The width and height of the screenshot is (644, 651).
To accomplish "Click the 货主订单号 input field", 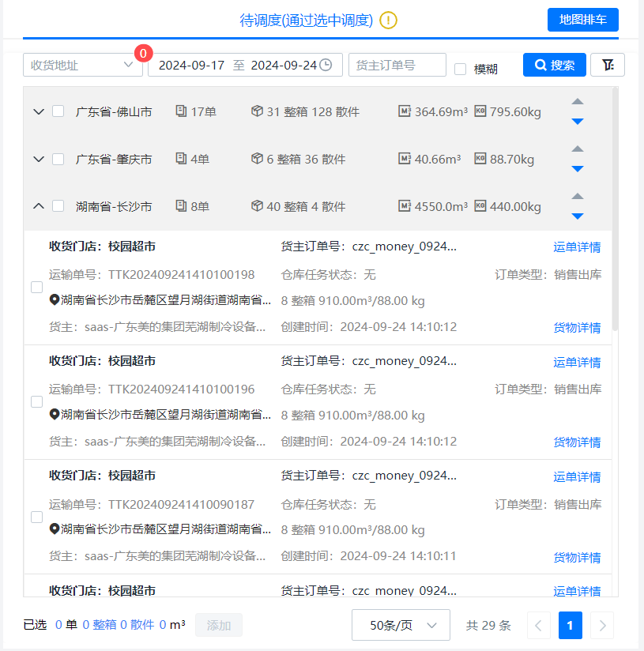I will (397, 65).
